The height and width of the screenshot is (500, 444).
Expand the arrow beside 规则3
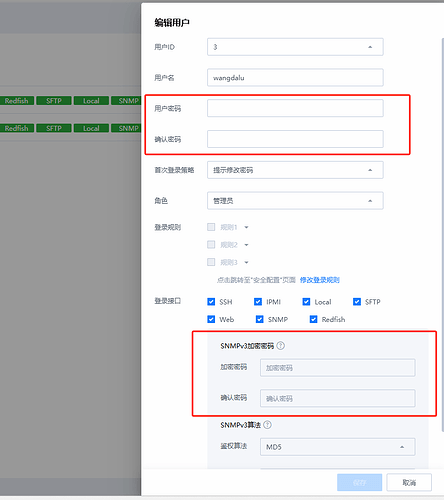(x=246, y=263)
